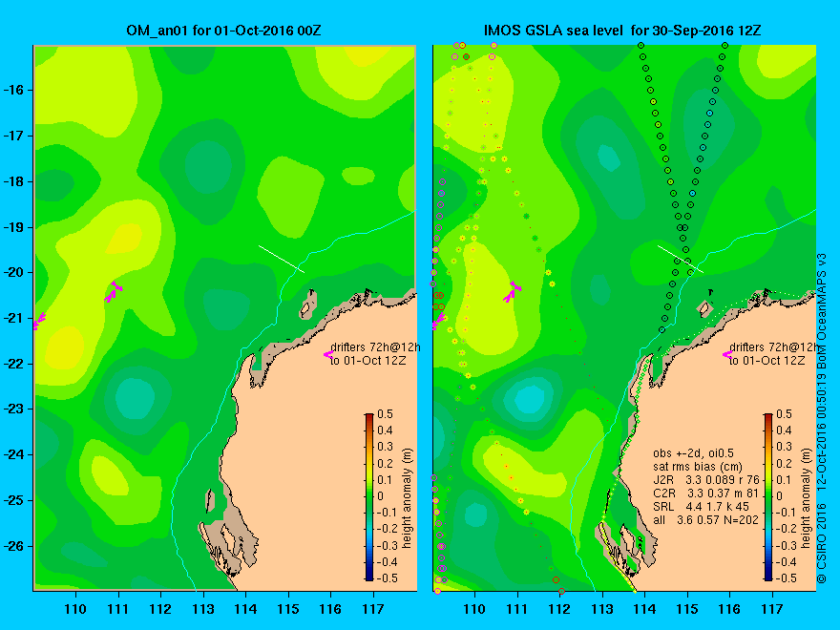Click latitude label -26
Image resolution: width=840 pixels, height=630 pixels.
[14, 546]
